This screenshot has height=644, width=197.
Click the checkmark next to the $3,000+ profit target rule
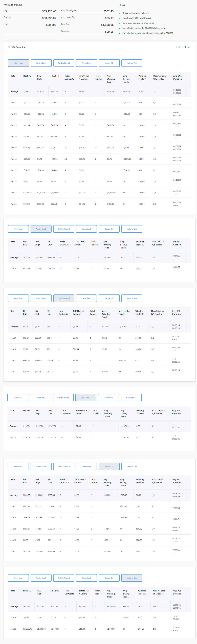point(120,18)
